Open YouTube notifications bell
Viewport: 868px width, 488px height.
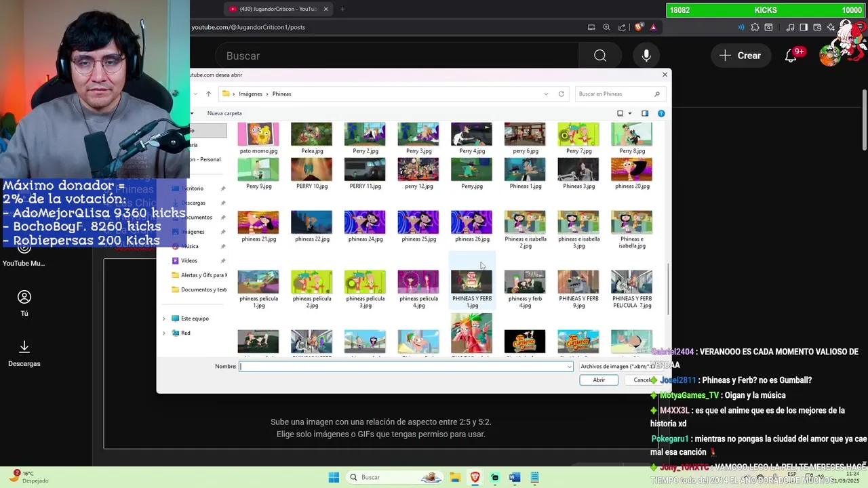click(x=791, y=56)
